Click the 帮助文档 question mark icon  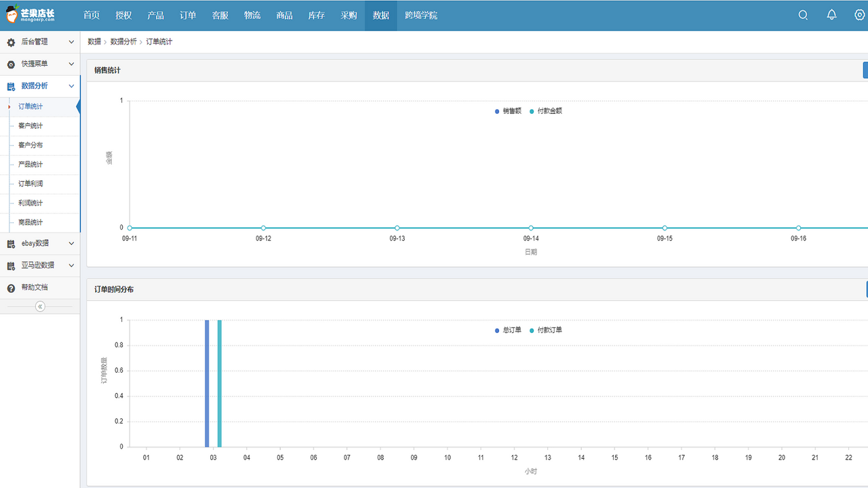[x=11, y=287]
